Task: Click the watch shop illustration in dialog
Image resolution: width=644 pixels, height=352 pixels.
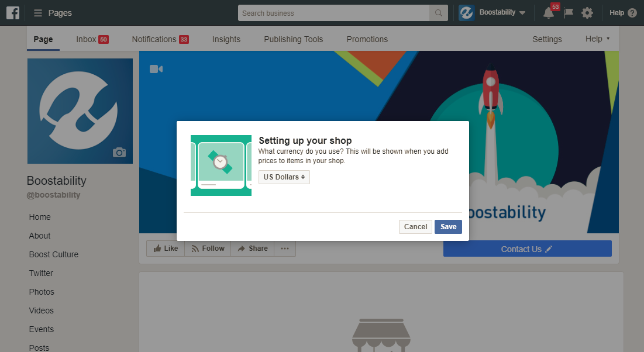Action: [221, 165]
